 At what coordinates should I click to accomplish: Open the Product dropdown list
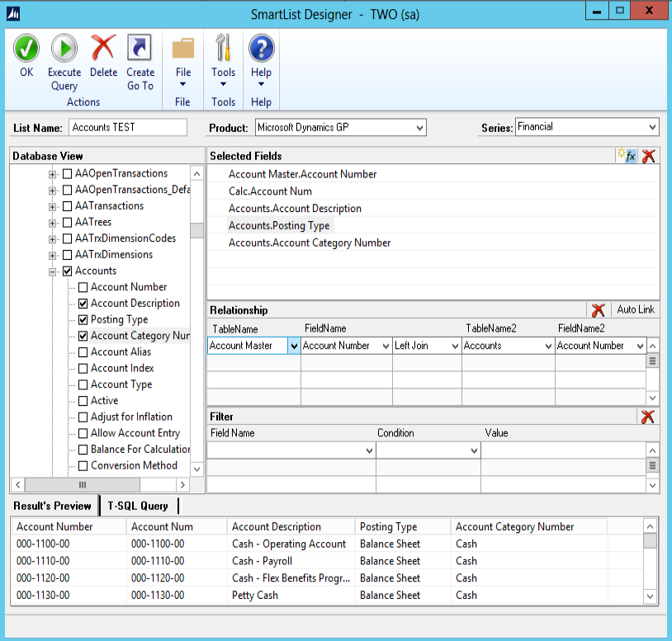pos(419,128)
